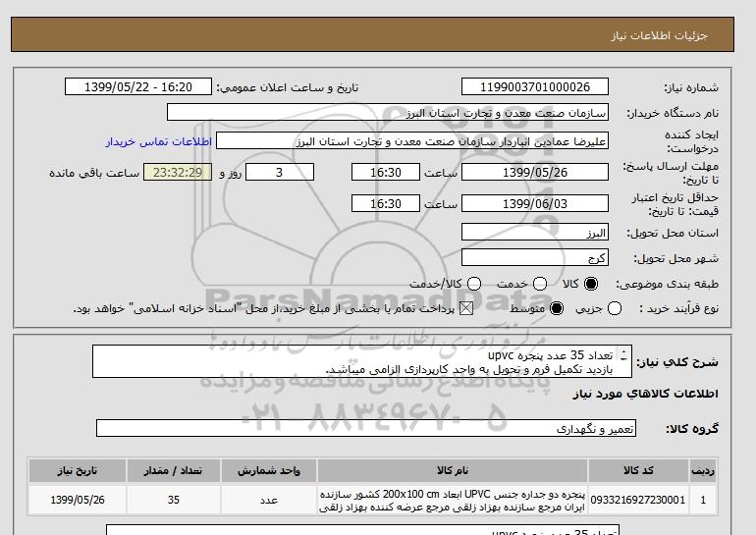
Task: Click delivery city field کرج
Action: click(x=535, y=257)
